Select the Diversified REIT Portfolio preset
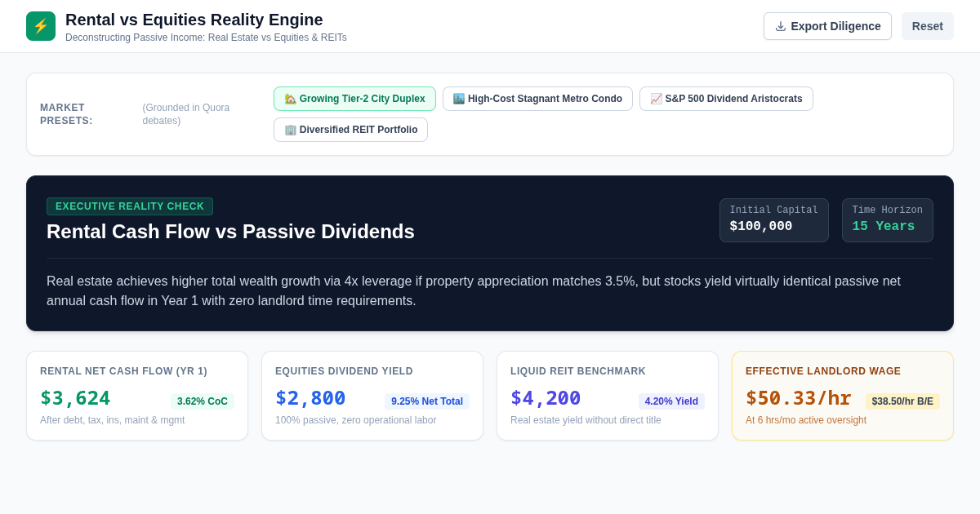Screen dimensions: 980x514 (350, 130)
